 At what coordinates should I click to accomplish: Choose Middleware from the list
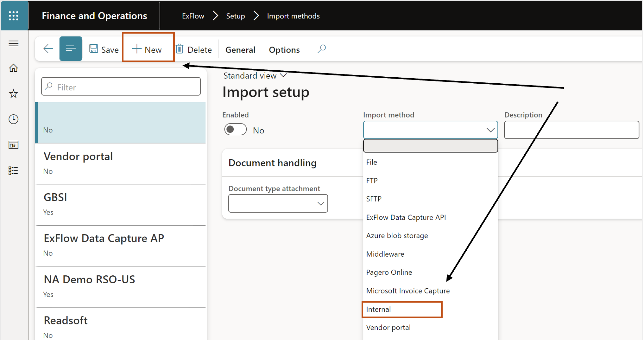[430, 254]
